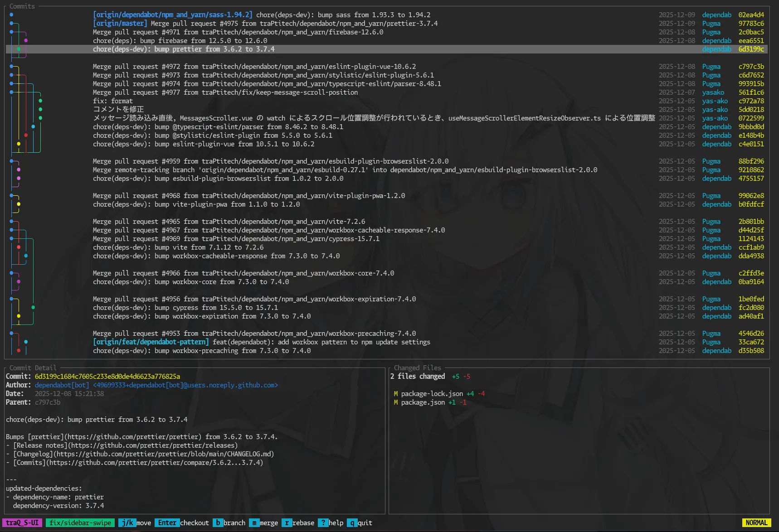779x532 pixels.
Task: Click the dependabot[bot] author email link
Action: point(186,385)
